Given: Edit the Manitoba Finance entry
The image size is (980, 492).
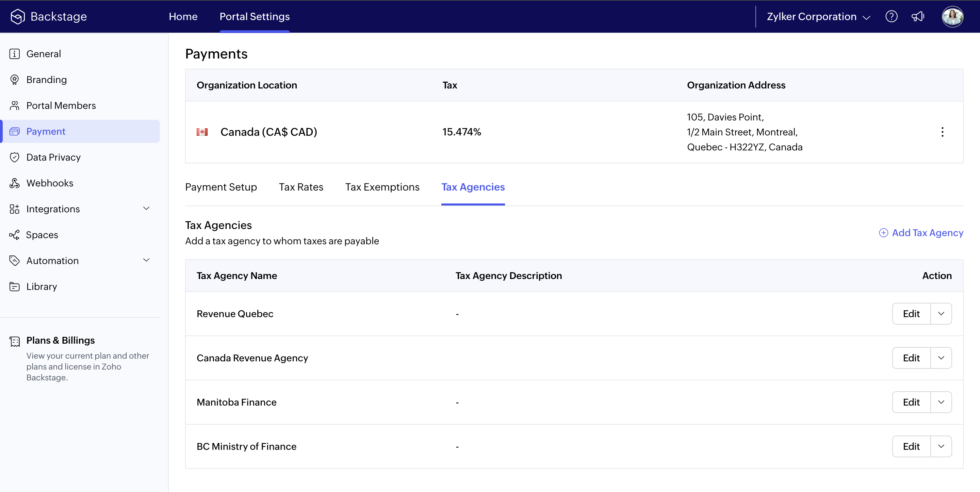Looking at the screenshot, I should [x=911, y=402].
